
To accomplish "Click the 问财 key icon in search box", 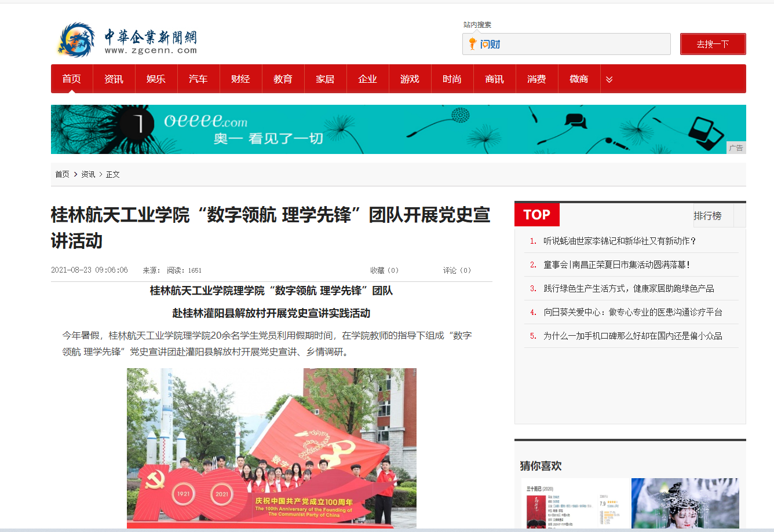I will pyautogui.click(x=473, y=44).
